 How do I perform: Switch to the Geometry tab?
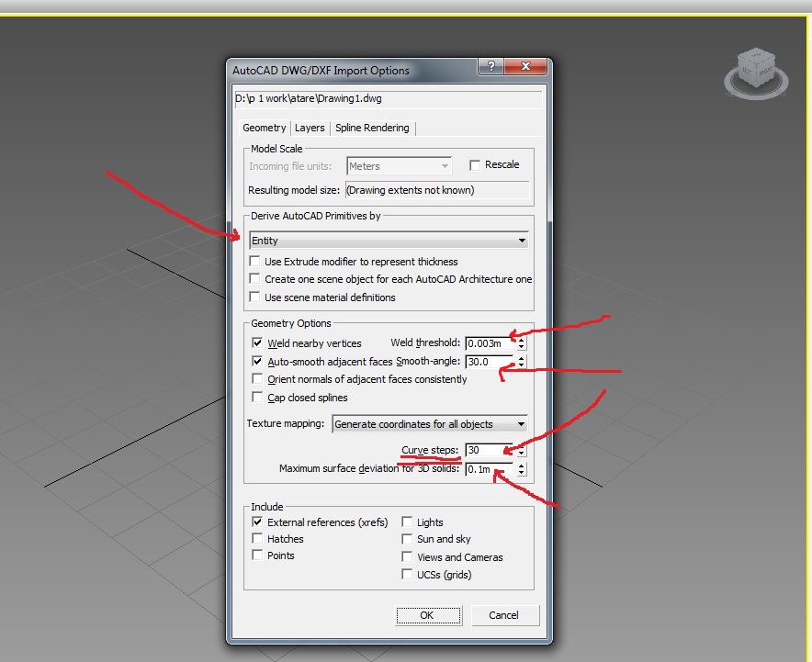265,128
